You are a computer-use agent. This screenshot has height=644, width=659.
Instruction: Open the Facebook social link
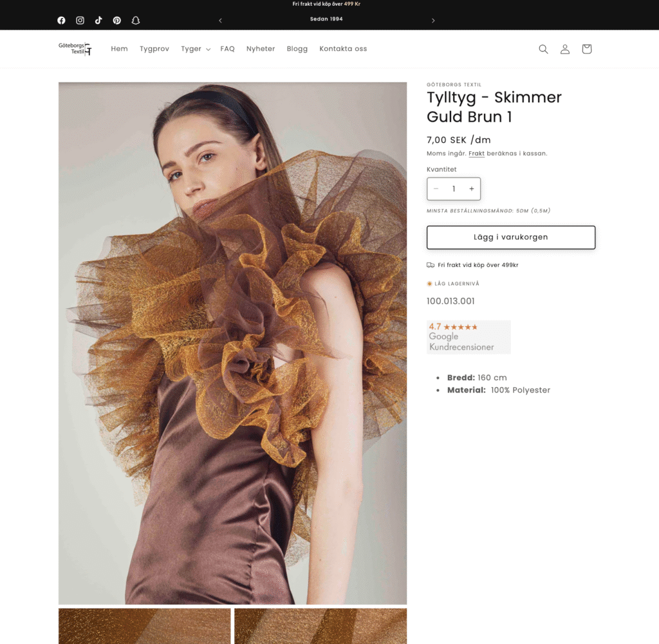point(61,20)
